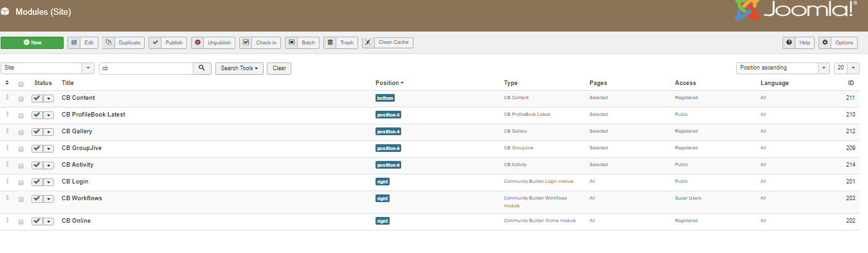This screenshot has width=868, height=253.
Task: Click the Duplicate toolbar button
Action: click(123, 42)
